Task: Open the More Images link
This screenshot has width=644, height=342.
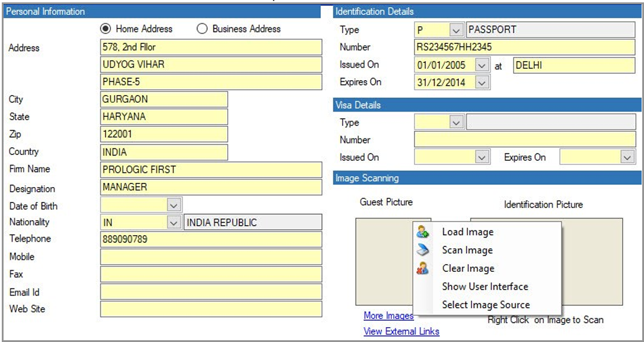Action: [x=388, y=316]
